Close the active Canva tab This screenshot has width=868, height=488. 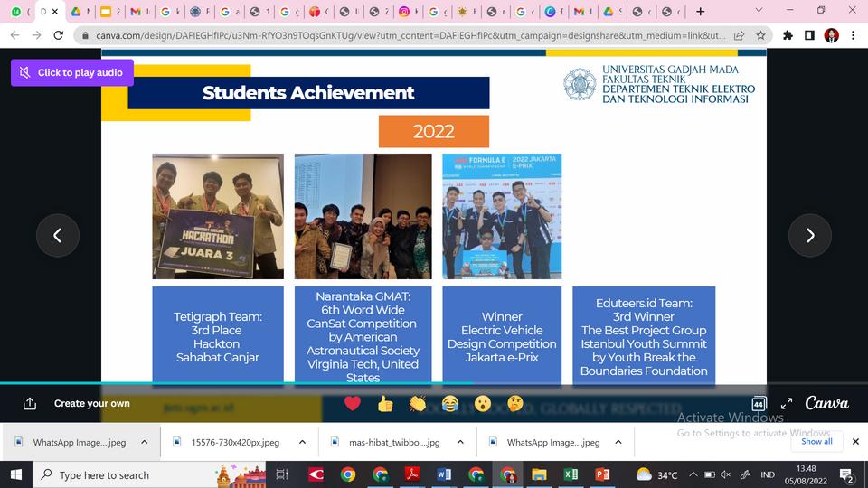(55, 11)
